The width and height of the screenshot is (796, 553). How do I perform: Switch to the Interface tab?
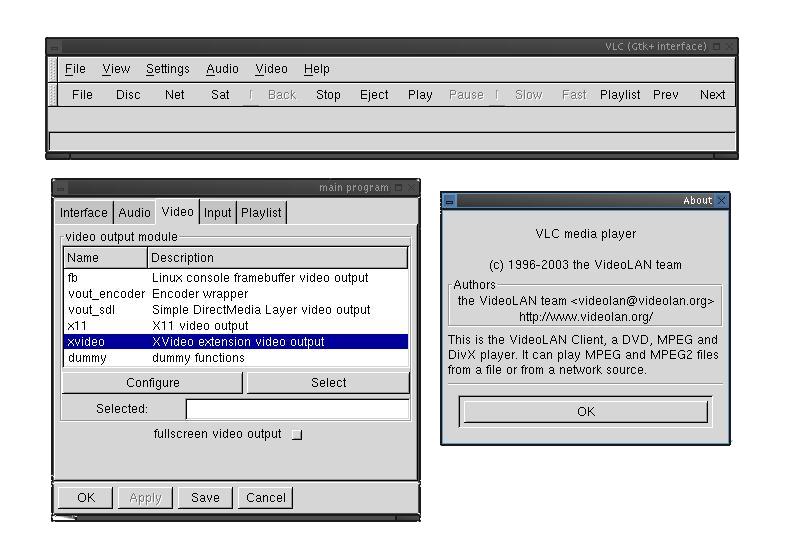click(x=84, y=213)
